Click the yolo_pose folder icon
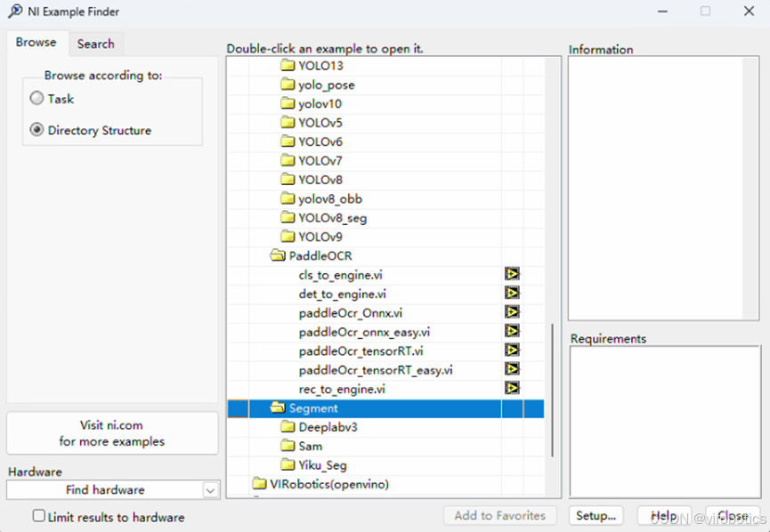770x532 pixels. click(x=288, y=85)
